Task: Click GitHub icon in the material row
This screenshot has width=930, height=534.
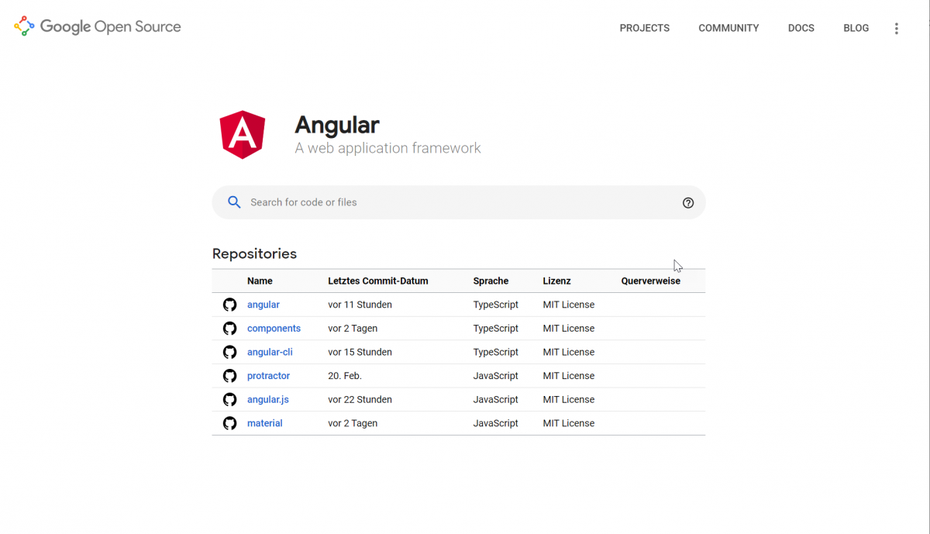Action: tap(230, 423)
